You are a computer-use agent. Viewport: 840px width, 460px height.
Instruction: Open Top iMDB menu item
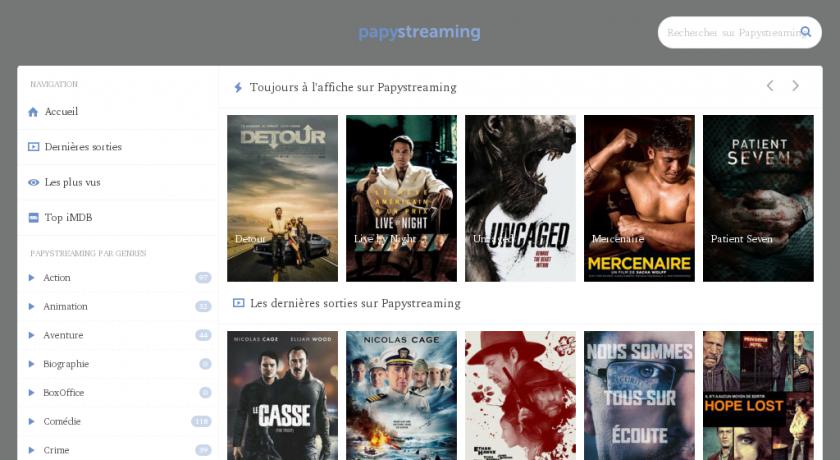pyautogui.click(x=68, y=217)
